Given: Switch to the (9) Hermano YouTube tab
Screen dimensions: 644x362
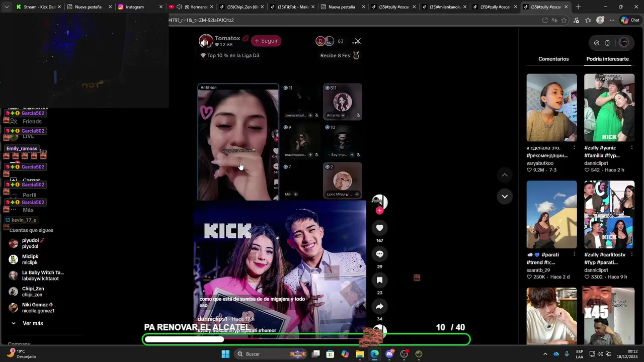Looking at the screenshot, I should coord(191,7).
